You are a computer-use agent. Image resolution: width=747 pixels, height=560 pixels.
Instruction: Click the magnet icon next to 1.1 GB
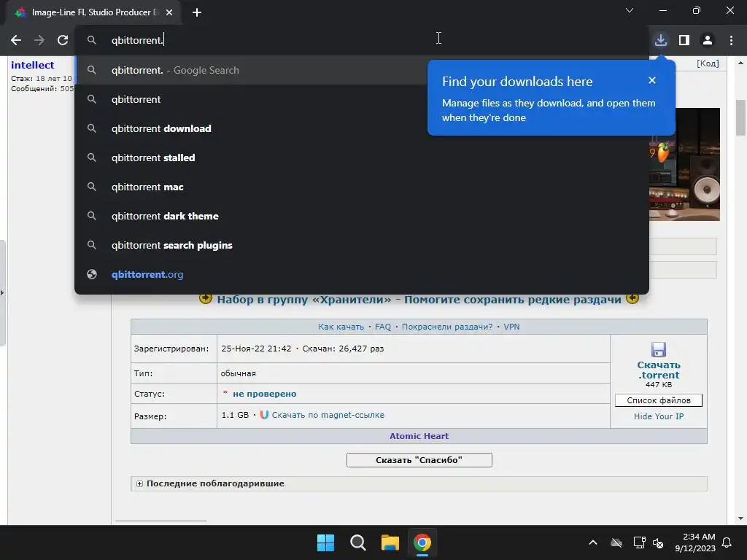pyautogui.click(x=264, y=415)
